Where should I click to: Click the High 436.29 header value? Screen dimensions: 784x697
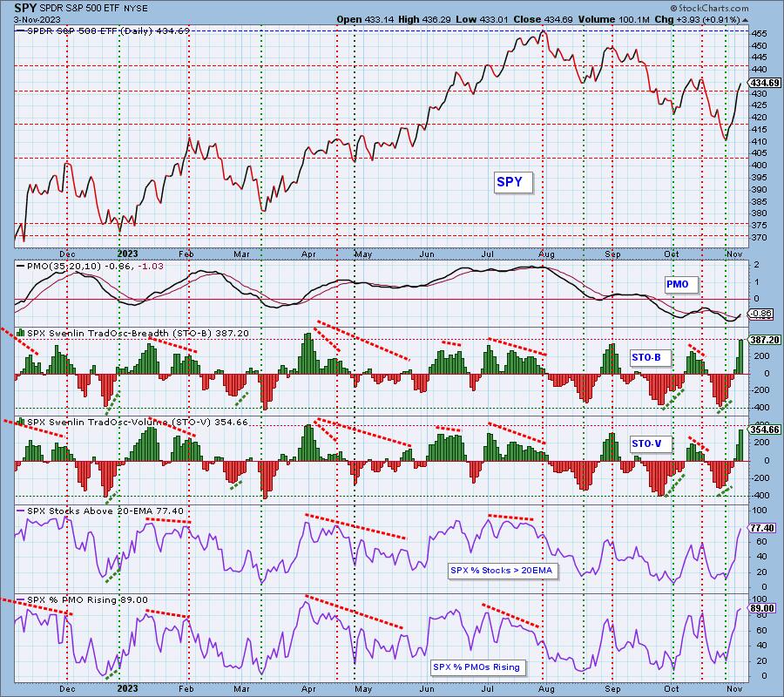424,19
